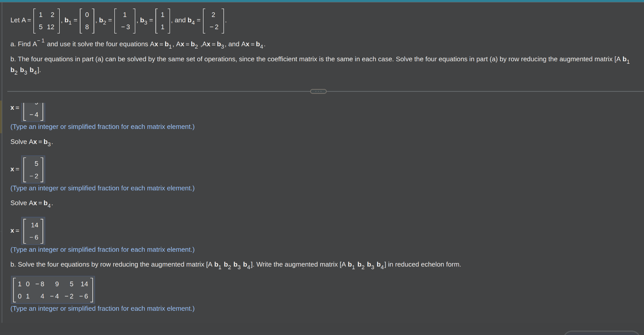Screen dimensions: 644x335
Task: Click the 9 entry in the echelon matrix
Action: pyautogui.click(x=57, y=284)
